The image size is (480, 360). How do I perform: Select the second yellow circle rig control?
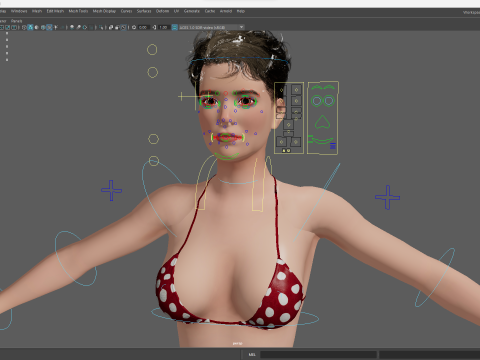coord(153,72)
